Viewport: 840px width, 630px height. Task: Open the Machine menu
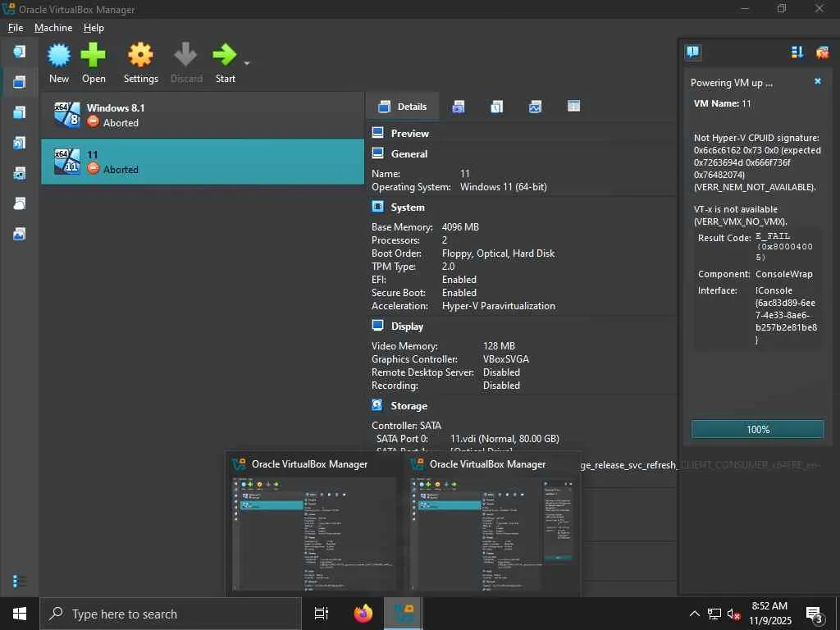[x=53, y=28]
